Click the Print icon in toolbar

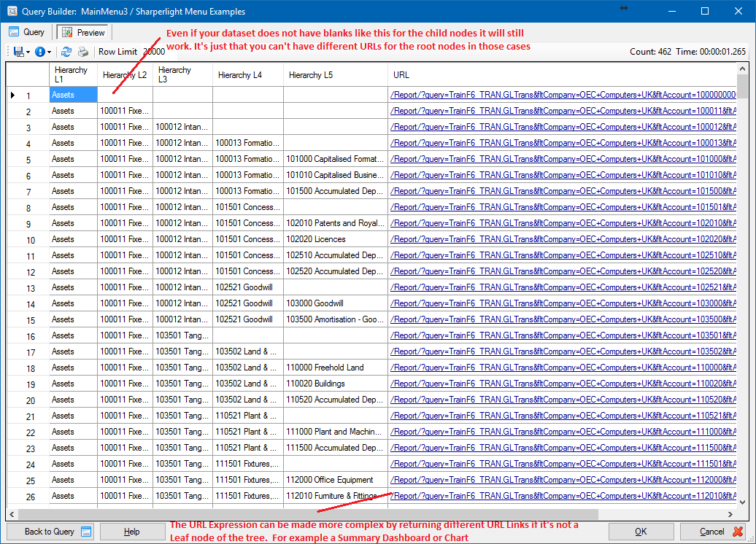coord(83,52)
